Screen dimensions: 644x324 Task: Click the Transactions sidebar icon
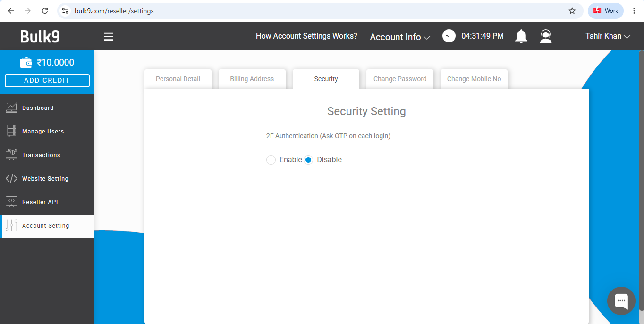(12, 155)
